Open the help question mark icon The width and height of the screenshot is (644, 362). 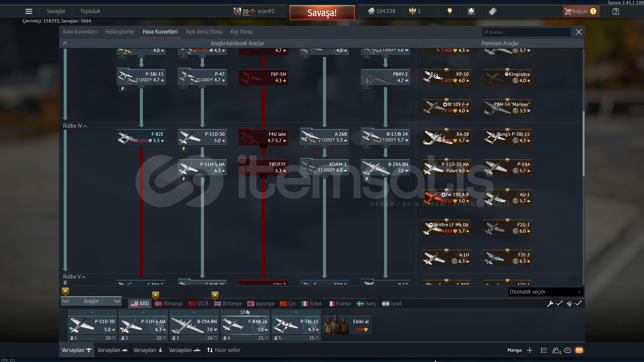click(x=615, y=11)
